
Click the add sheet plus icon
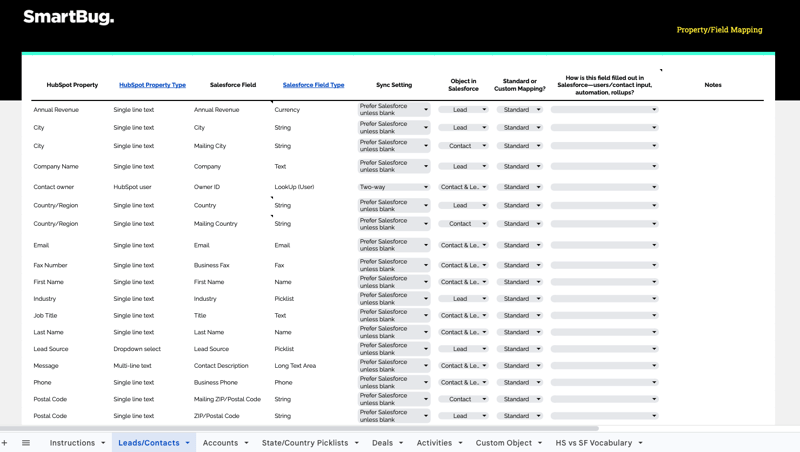click(5, 443)
